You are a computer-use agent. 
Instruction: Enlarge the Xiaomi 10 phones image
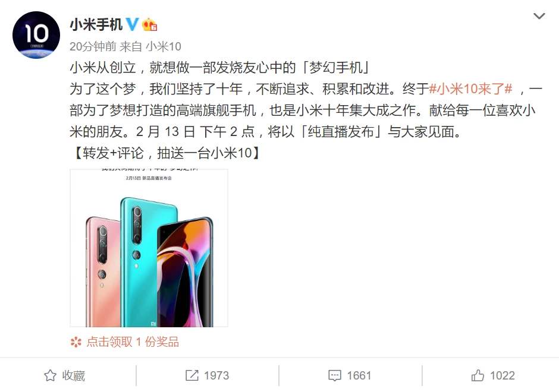tap(149, 248)
